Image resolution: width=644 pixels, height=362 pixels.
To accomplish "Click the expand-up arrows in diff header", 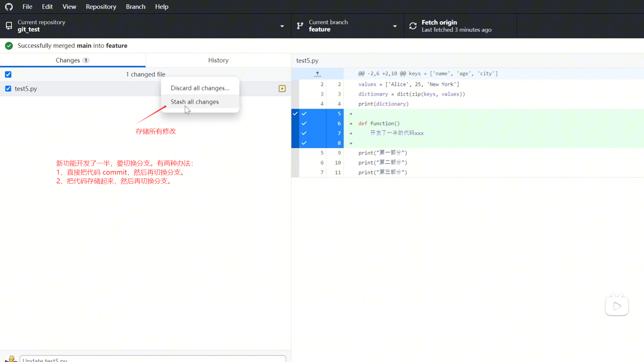I will coord(317,74).
